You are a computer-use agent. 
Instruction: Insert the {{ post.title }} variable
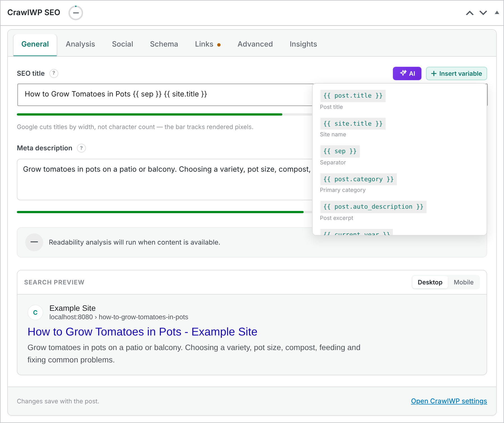click(353, 96)
